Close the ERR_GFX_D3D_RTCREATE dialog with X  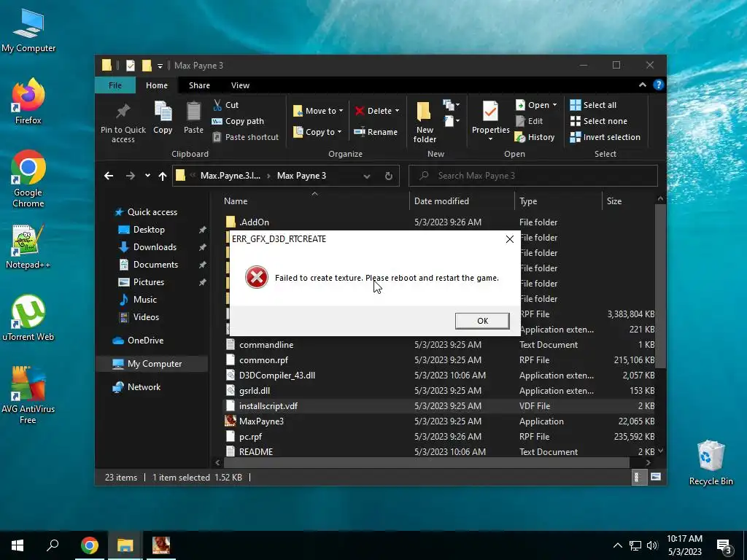point(510,239)
